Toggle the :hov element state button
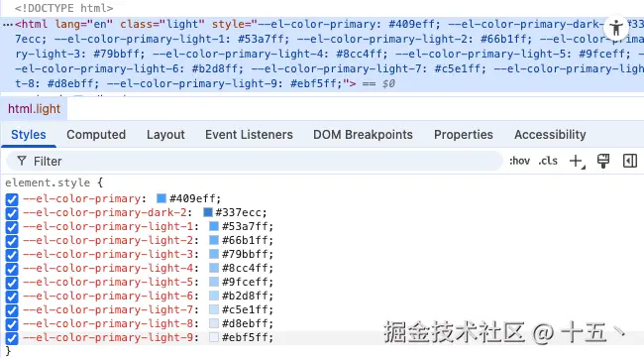 pyautogui.click(x=519, y=161)
